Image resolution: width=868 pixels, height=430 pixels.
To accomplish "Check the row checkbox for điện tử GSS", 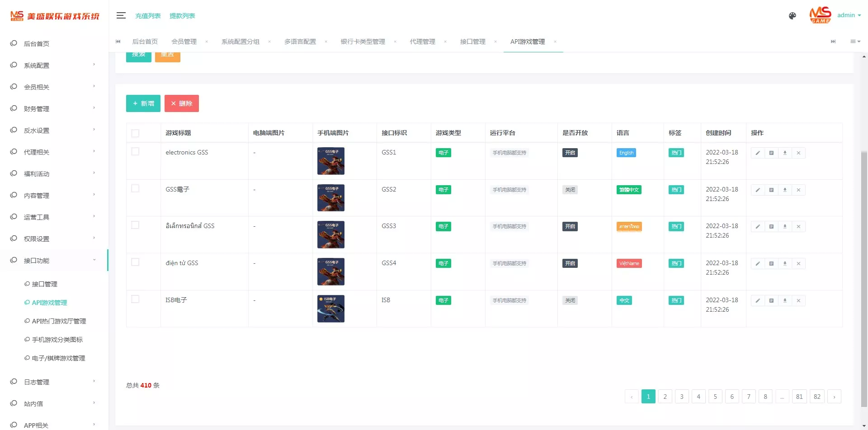I will coord(135,262).
